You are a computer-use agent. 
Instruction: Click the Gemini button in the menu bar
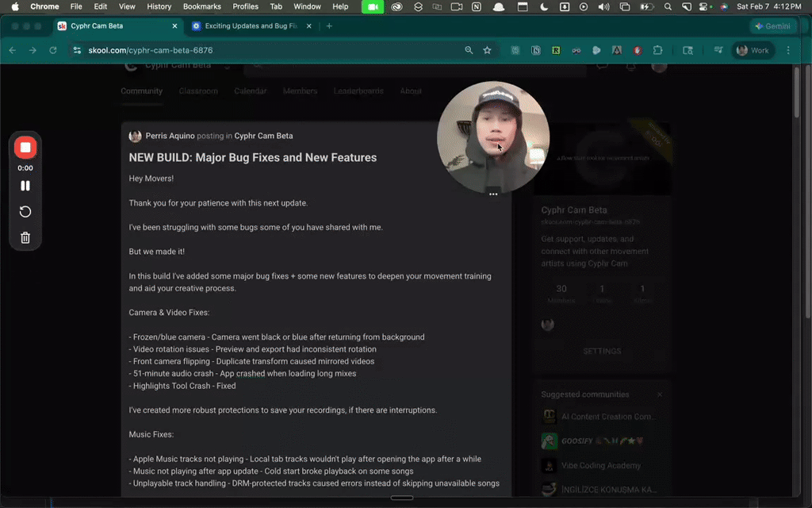[773, 25]
